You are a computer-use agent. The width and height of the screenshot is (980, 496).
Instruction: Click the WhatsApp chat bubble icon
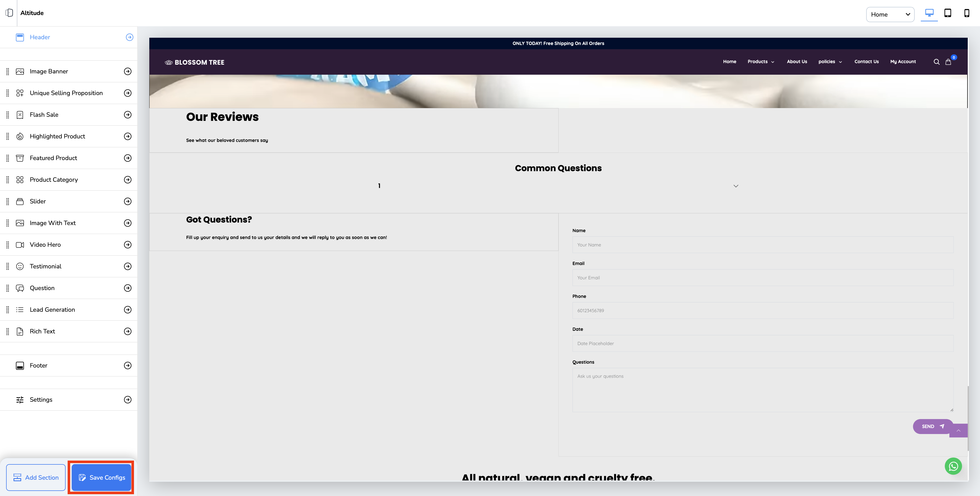tap(953, 466)
